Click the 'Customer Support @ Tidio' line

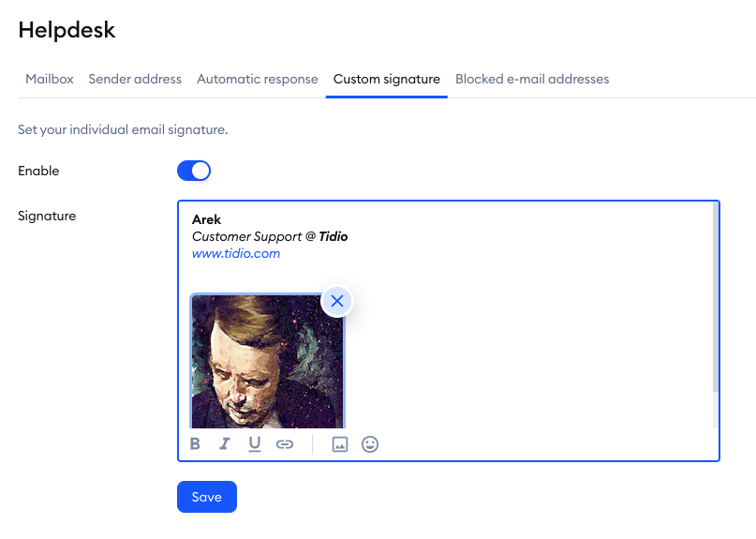point(270,236)
